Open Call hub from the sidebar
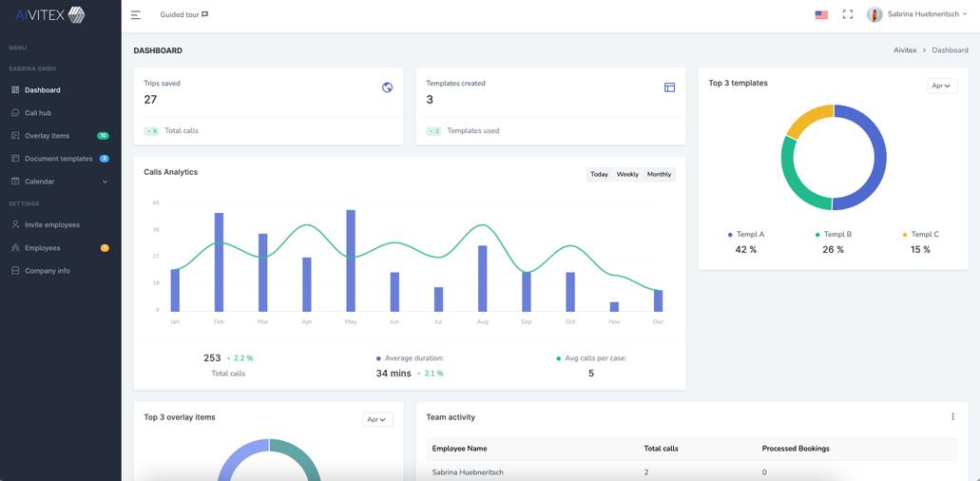The image size is (980, 481). (38, 113)
